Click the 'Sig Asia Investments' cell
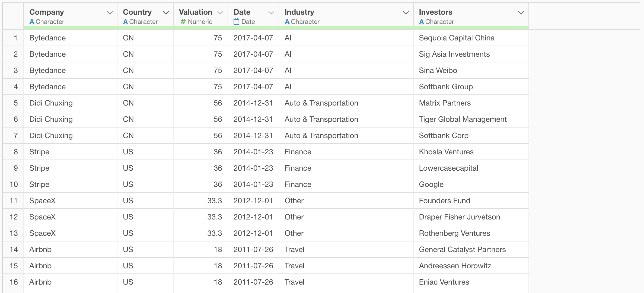Viewport: 644px width, 293px height. 471,54
